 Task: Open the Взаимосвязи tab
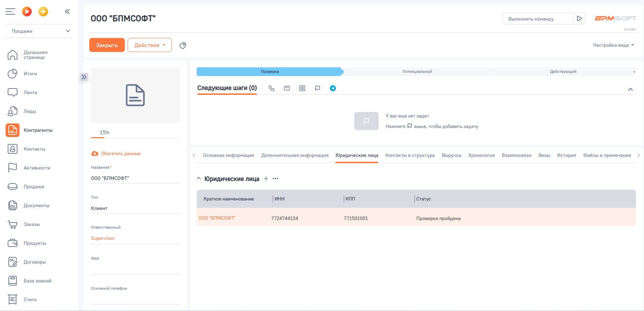point(516,155)
